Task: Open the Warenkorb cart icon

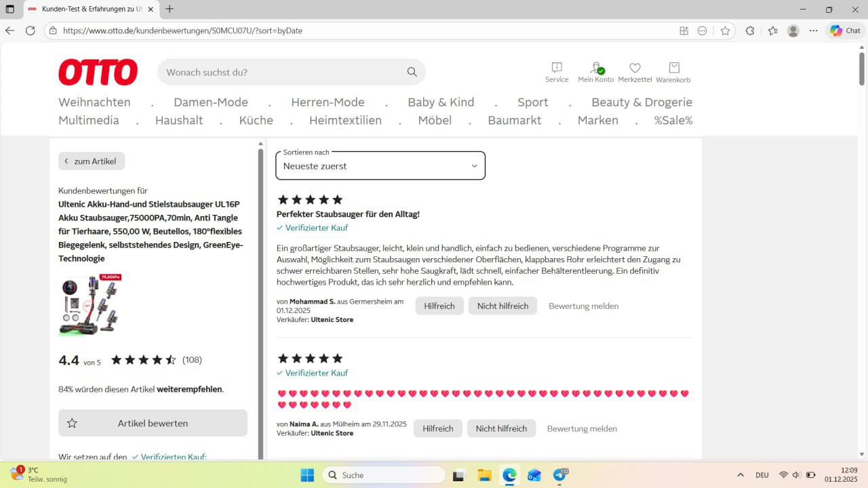Action: [x=673, y=72]
